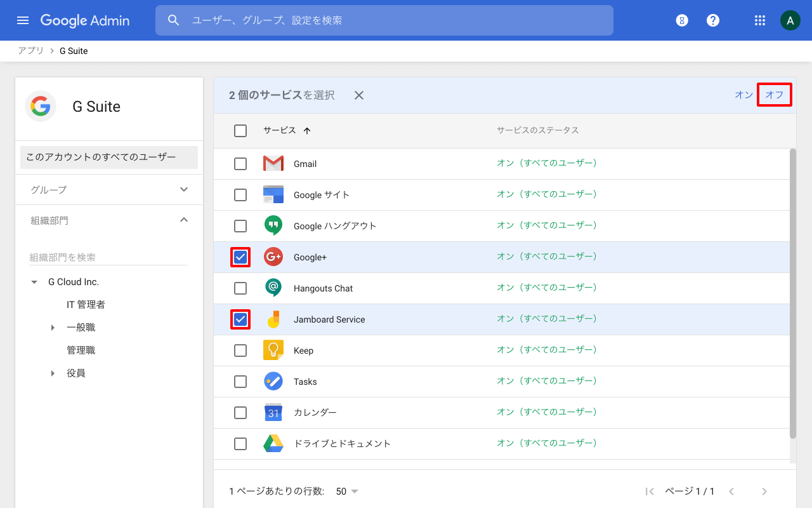Check the ドライブとドキュメント row checkbox
This screenshot has width=812, height=508.
240,444
